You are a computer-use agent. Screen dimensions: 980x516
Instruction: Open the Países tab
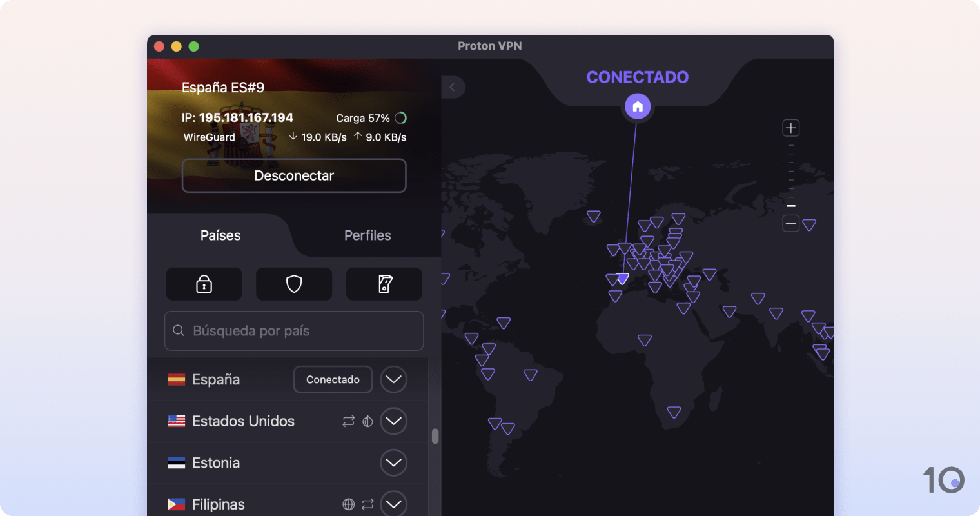[x=220, y=235]
